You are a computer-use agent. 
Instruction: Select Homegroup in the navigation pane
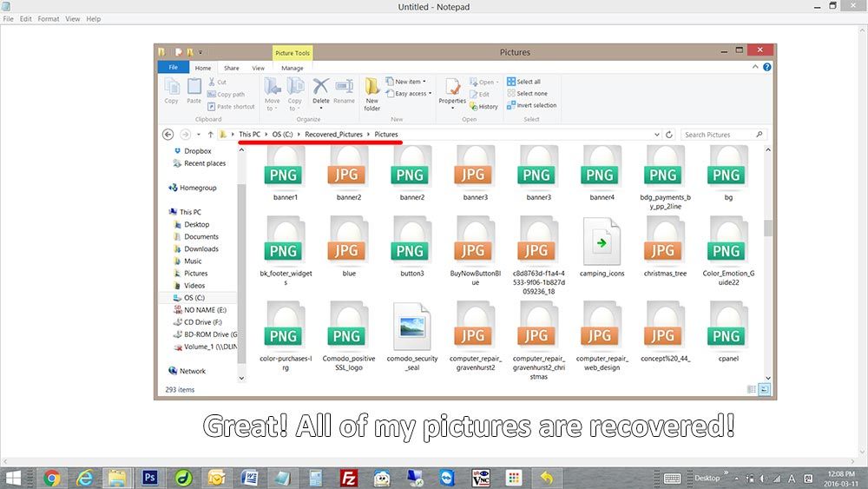(192, 188)
